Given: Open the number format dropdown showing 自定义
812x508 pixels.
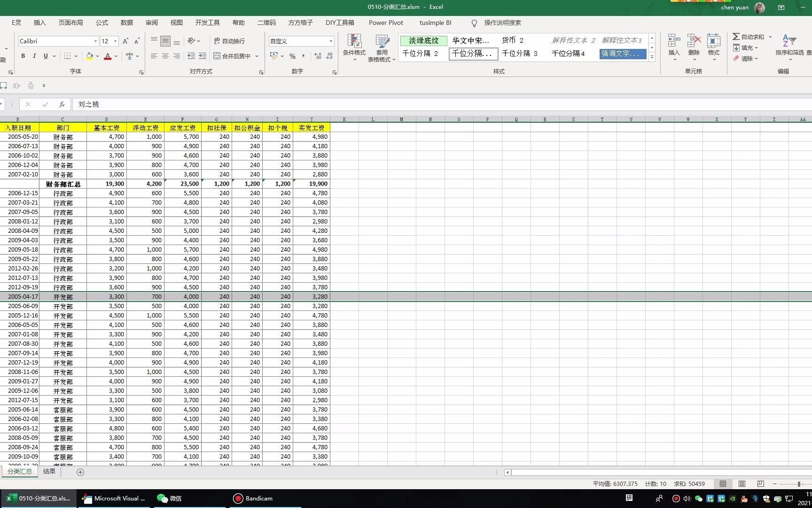Looking at the screenshot, I should pos(331,41).
